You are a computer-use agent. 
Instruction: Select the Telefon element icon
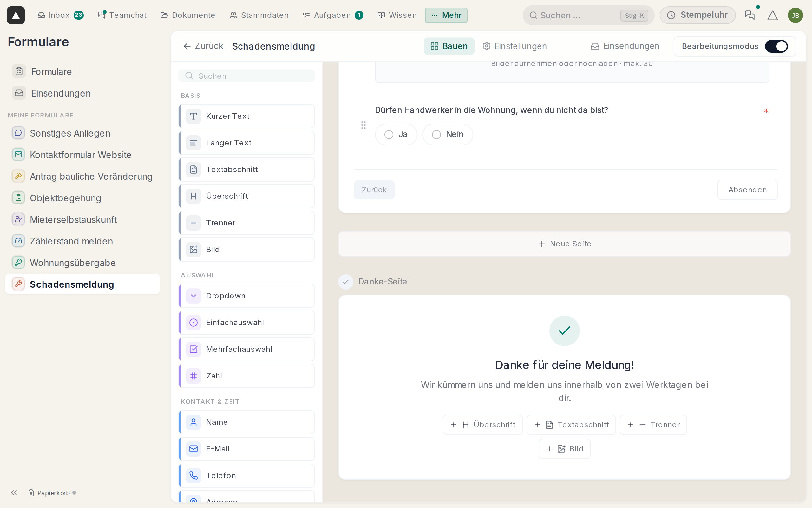193,475
